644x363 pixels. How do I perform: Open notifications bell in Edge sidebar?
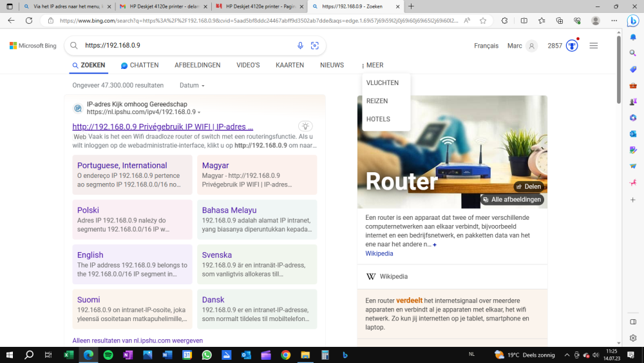pos(633,37)
